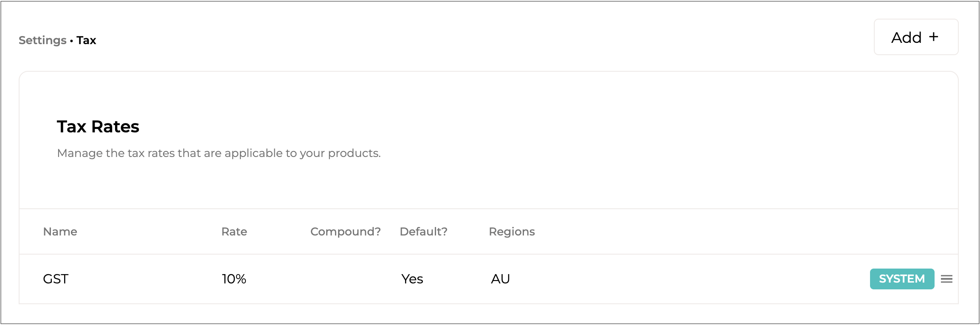Click the empty Compound cell in GST row
980x325 pixels.
[x=345, y=279]
